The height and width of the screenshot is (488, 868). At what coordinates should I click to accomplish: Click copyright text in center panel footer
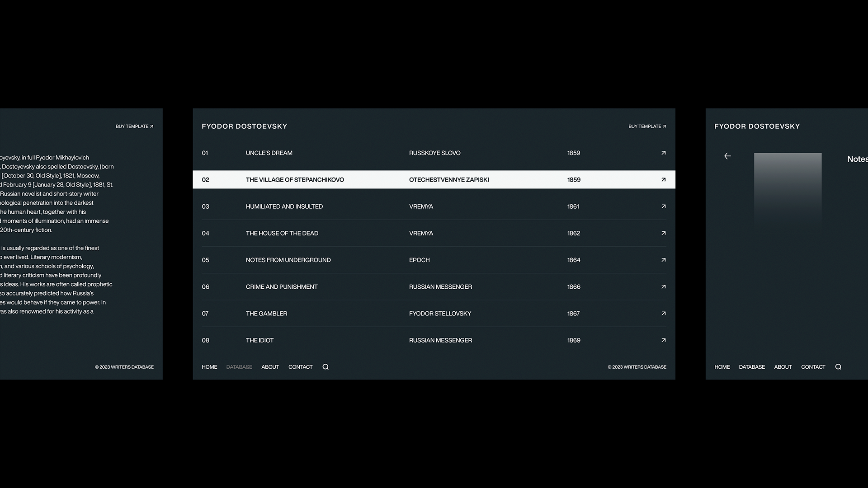pos(637,367)
